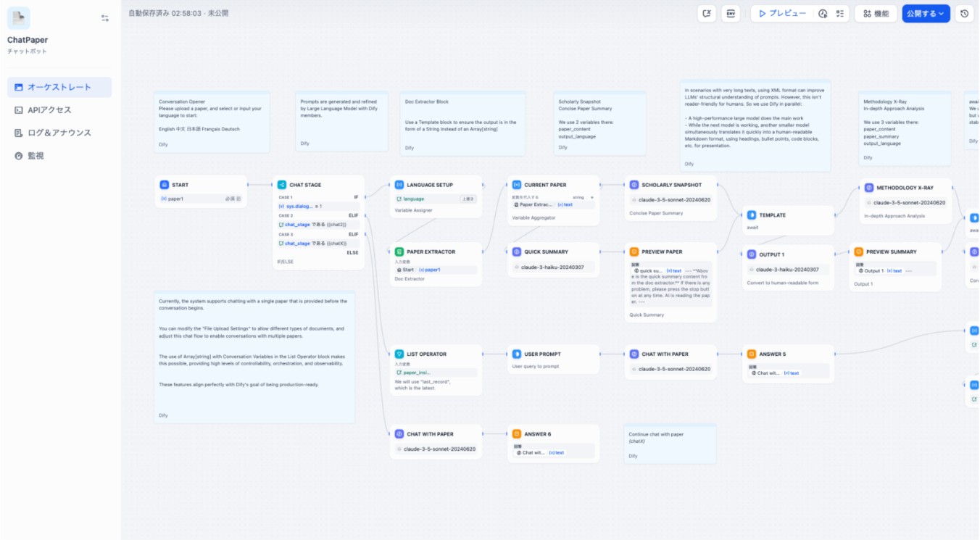Screen dimensions: 980x540
Task: Click the LIST OPERATOR node icon
Action: 399,354
